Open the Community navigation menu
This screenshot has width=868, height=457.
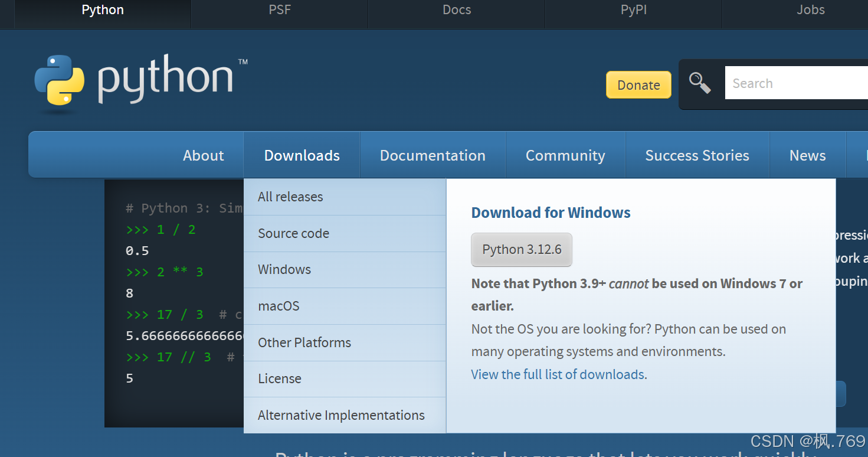pos(565,155)
